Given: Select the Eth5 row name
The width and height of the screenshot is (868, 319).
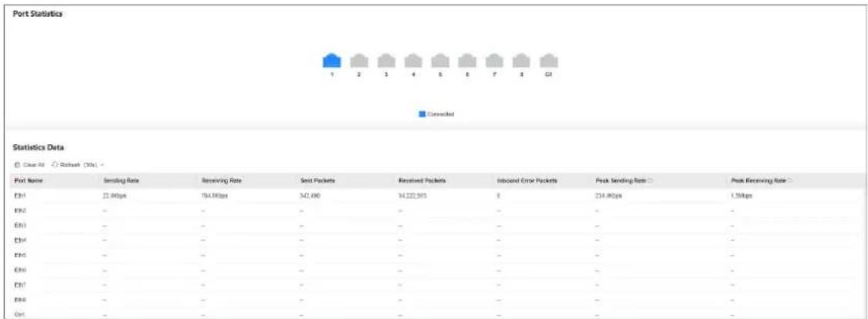Looking at the screenshot, I should (20, 255).
